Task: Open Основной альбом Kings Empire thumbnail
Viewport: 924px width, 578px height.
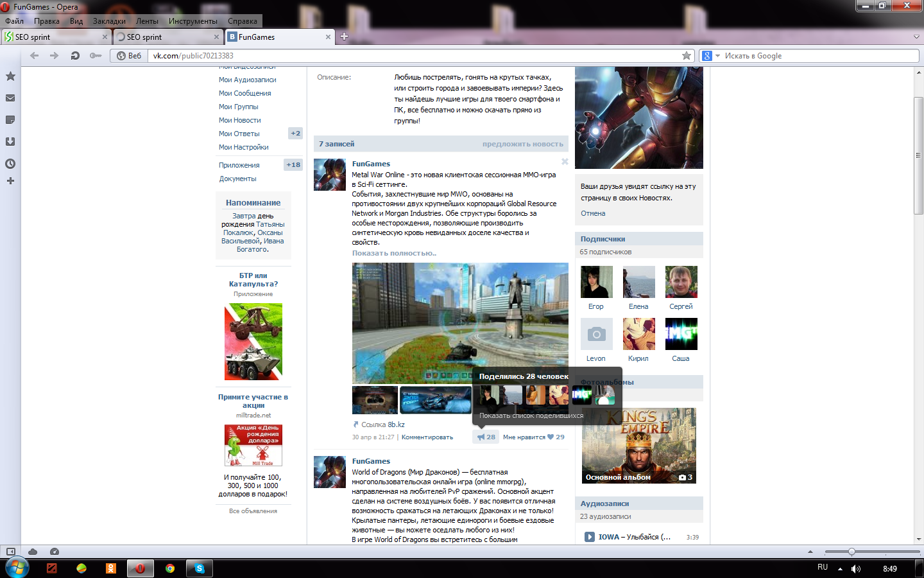Action: (638, 446)
